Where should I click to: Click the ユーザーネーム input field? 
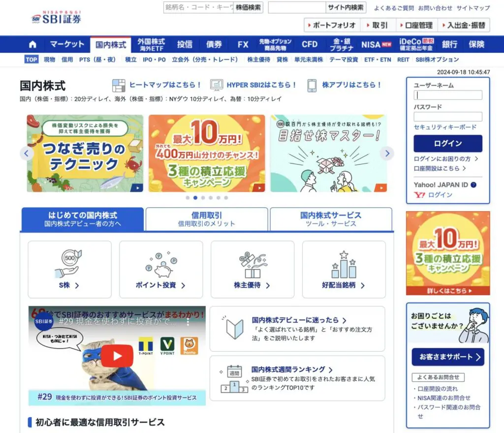pyautogui.click(x=447, y=95)
